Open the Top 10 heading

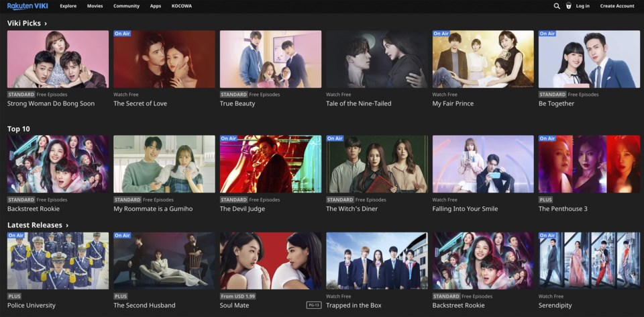click(x=19, y=129)
